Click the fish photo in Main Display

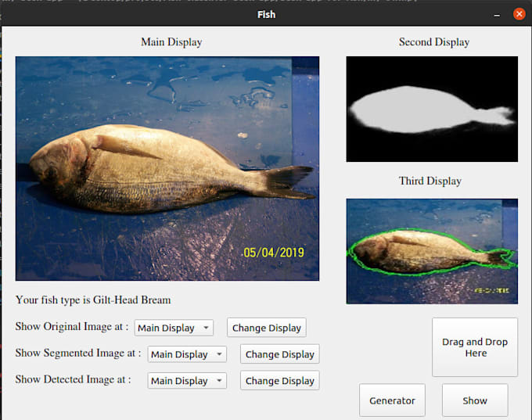click(x=167, y=168)
